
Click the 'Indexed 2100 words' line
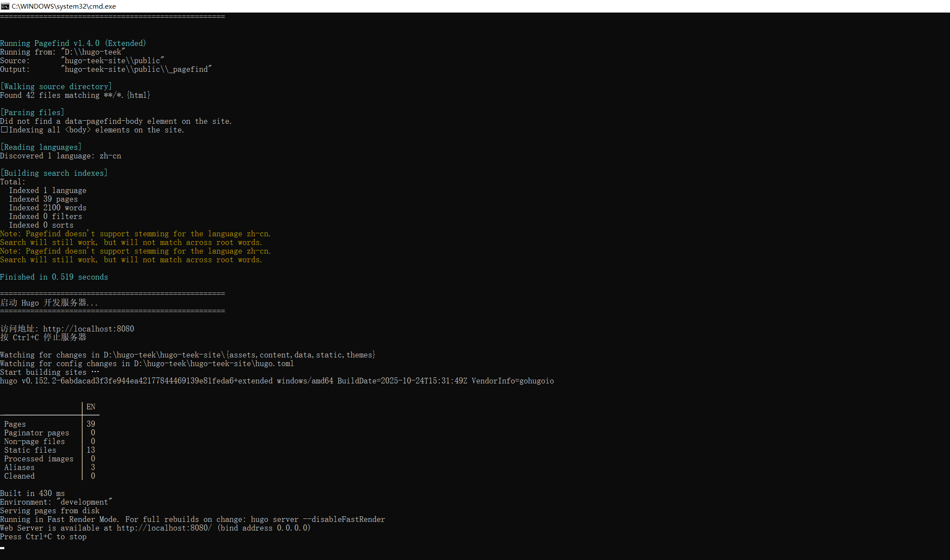pyautogui.click(x=48, y=208)
